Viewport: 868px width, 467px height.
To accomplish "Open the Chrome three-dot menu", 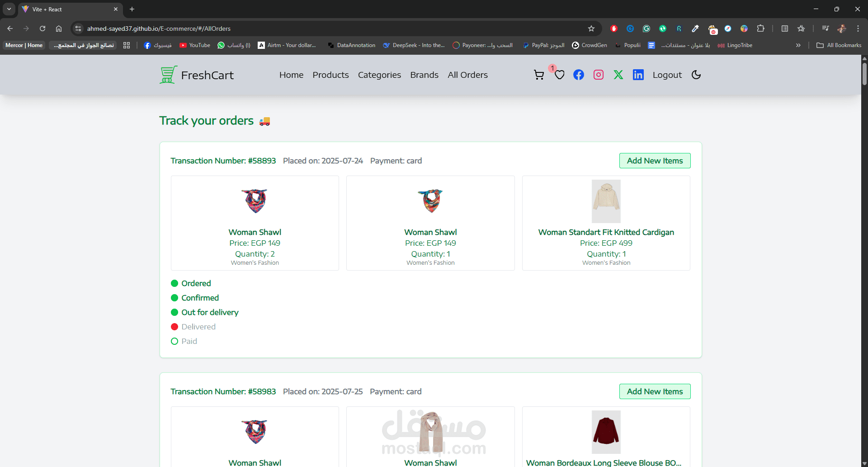I will point(858,29).
